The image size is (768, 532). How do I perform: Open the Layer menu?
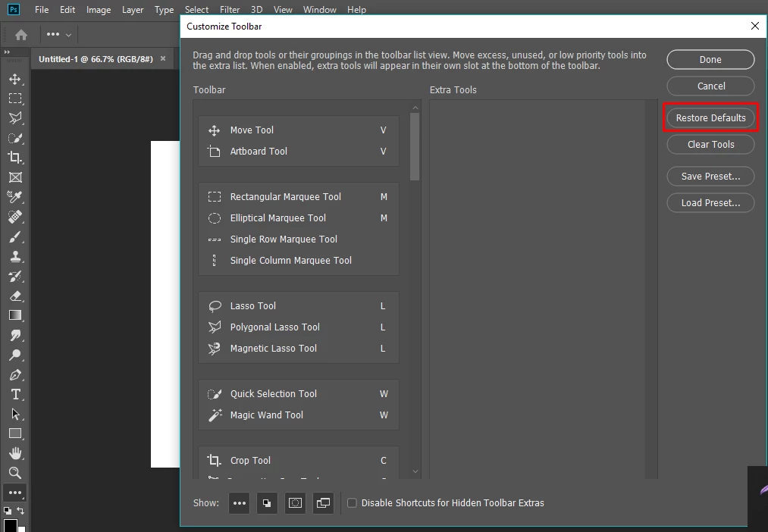click(133, 9)
